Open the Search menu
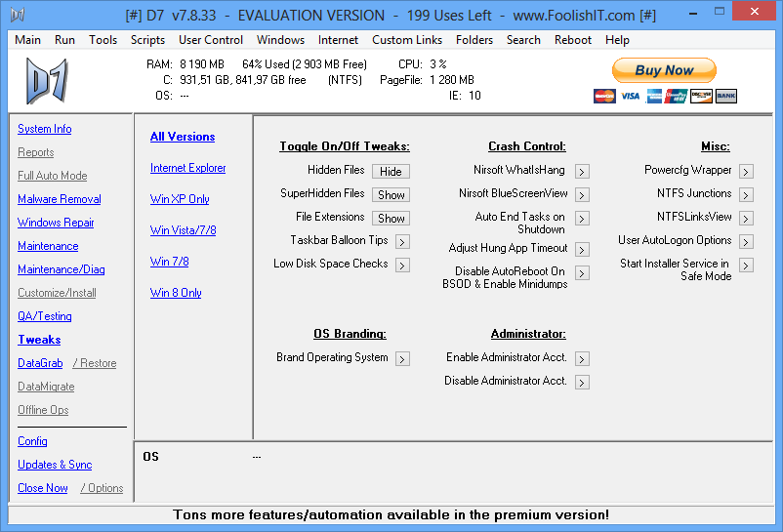The width and height of the screenshot is (783, 532). (x=523, y=40)
